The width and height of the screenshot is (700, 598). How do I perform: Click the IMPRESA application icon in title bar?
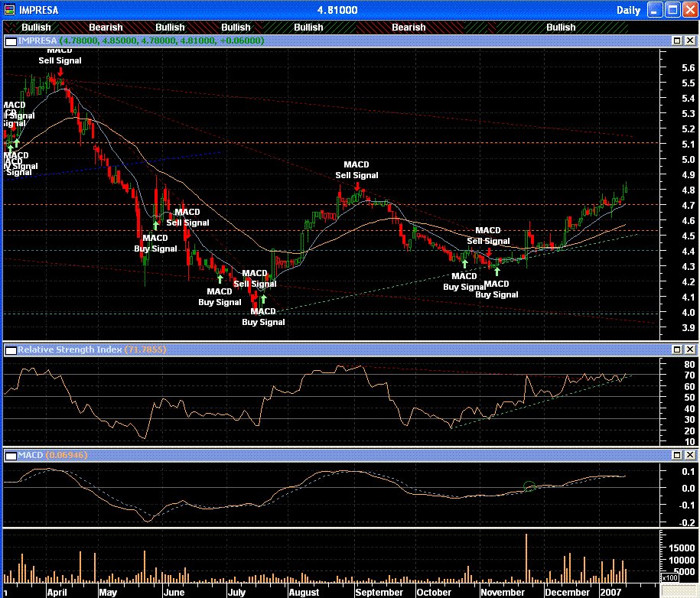pos(9,10)
